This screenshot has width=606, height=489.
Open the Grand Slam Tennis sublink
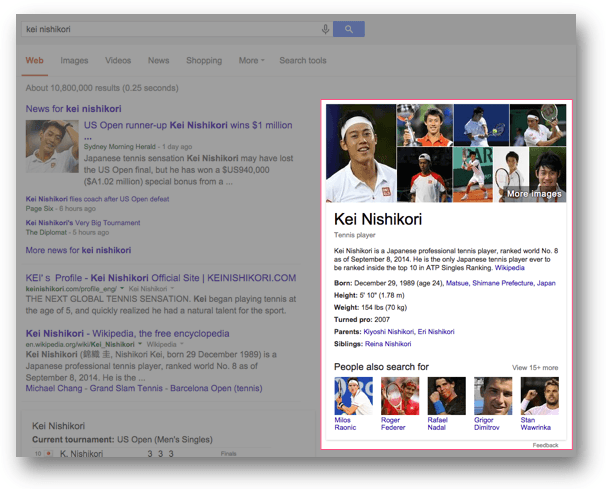[x=126, y=388]
